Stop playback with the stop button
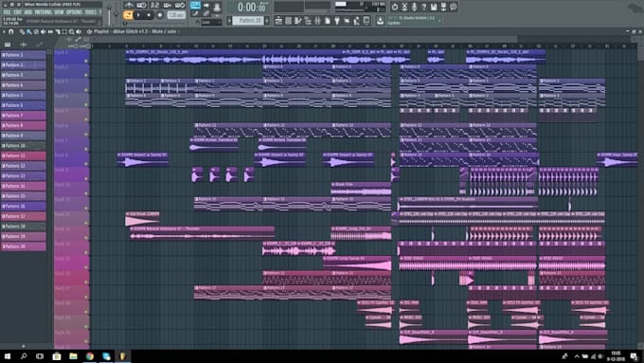 [149, 15]
